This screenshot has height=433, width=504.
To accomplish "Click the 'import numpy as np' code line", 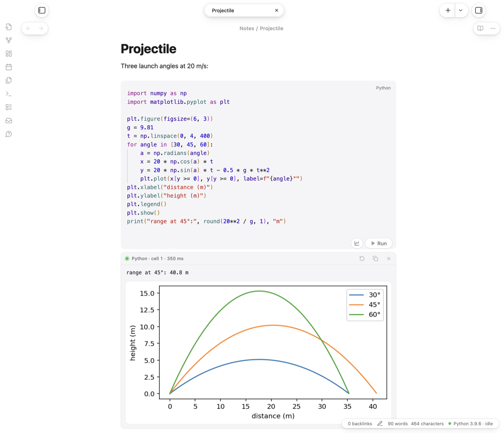I will (x=157, y=93).
